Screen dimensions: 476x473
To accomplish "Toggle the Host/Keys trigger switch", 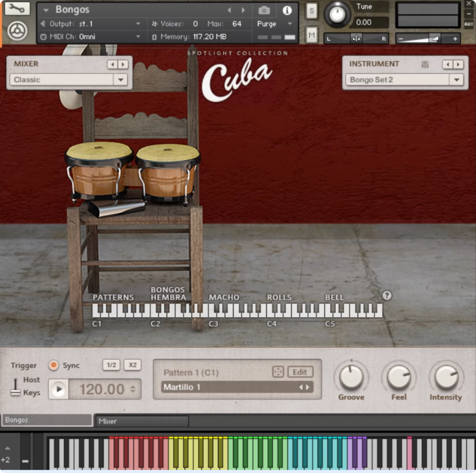I will tap(15, 387).
